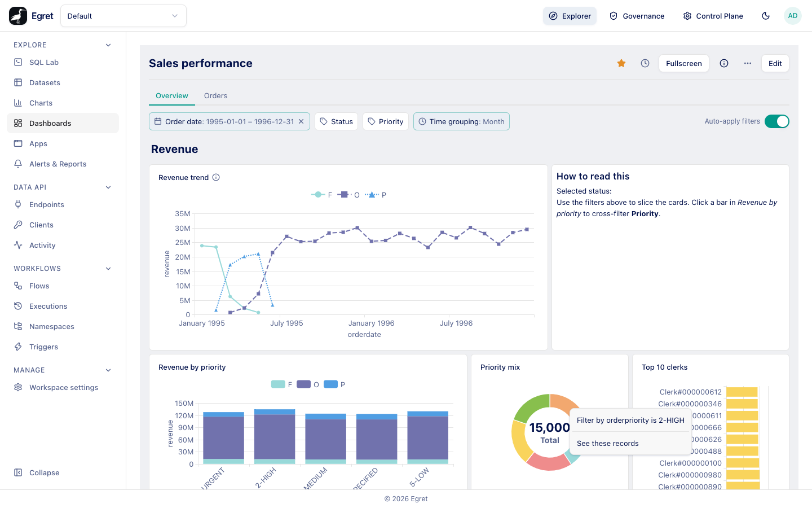Select Filter by orderpriority is 2-HIGH

[630, 421]
